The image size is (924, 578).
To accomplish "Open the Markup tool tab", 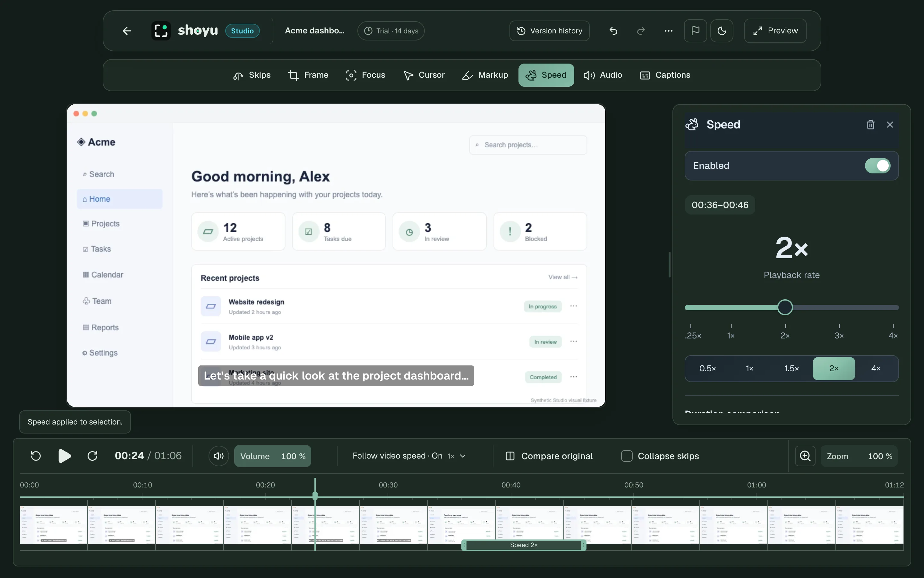I will coord(485,75).
